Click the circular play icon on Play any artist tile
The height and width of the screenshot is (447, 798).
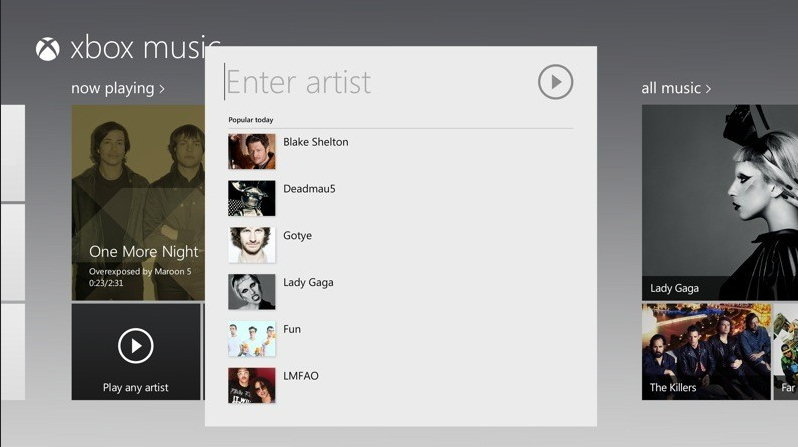pyautogui.click(x=135, y=346)
